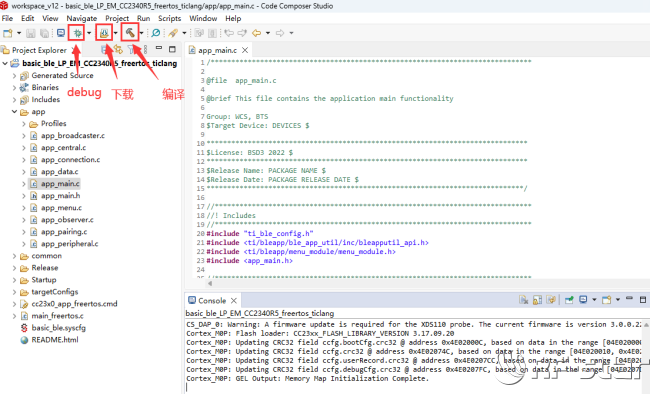Select the app_main.c editor tab

click(218, 50)
